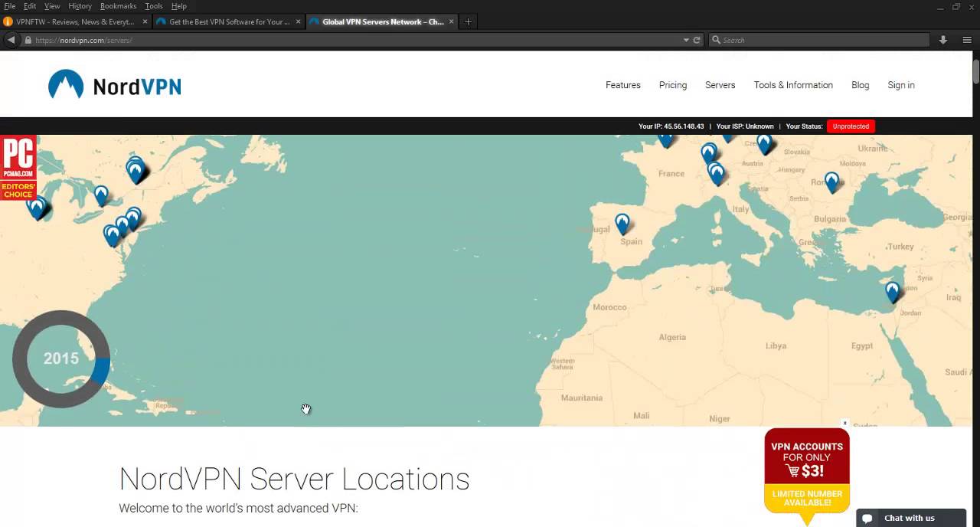
Task: Open Tools & Information navigation item
Action: (x=793, y=85)
